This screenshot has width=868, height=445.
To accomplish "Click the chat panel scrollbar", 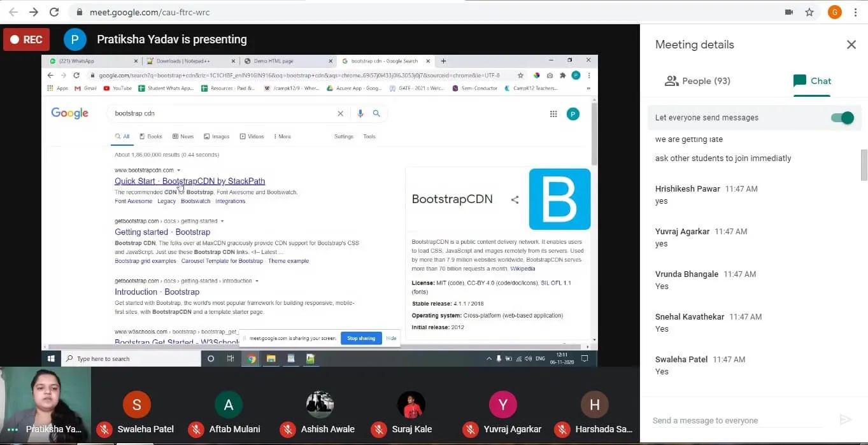I will point(864,166).
